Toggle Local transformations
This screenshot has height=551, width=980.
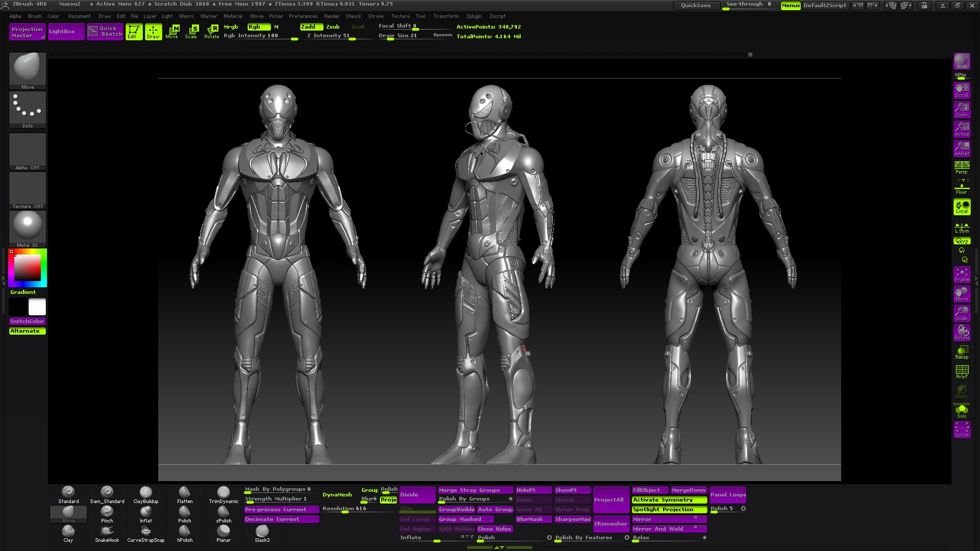pyautogui.click(x=962, y=207)
